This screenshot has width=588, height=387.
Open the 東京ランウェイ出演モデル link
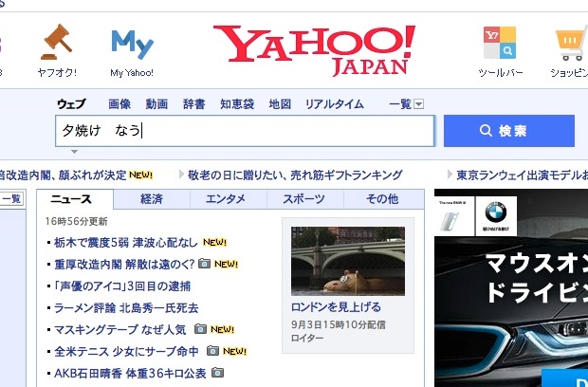point(522,175)
